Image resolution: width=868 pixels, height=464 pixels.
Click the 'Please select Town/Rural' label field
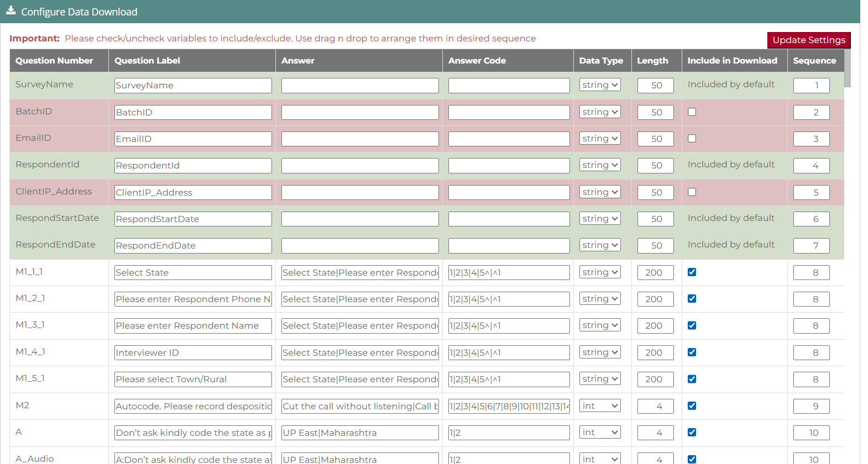tap(193, 379)
